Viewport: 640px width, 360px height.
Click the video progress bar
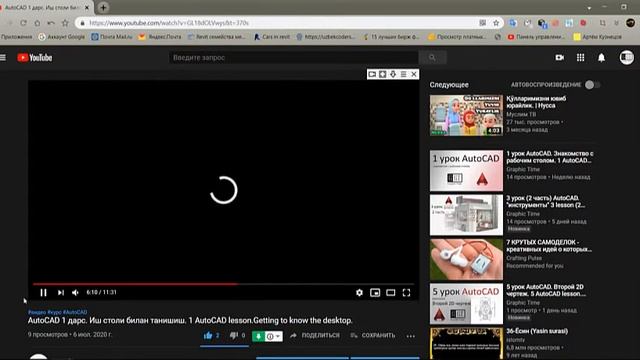click(x=223, y=284)
